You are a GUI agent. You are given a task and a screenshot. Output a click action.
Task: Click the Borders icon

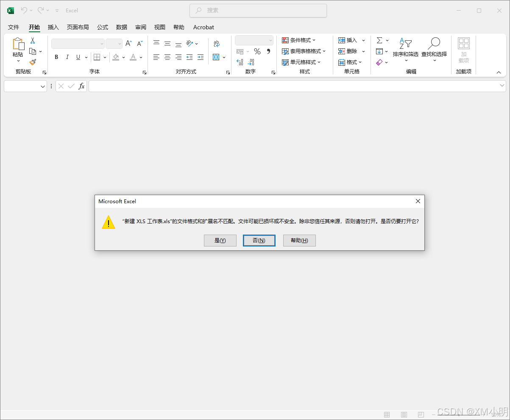[x=97, y=57]
